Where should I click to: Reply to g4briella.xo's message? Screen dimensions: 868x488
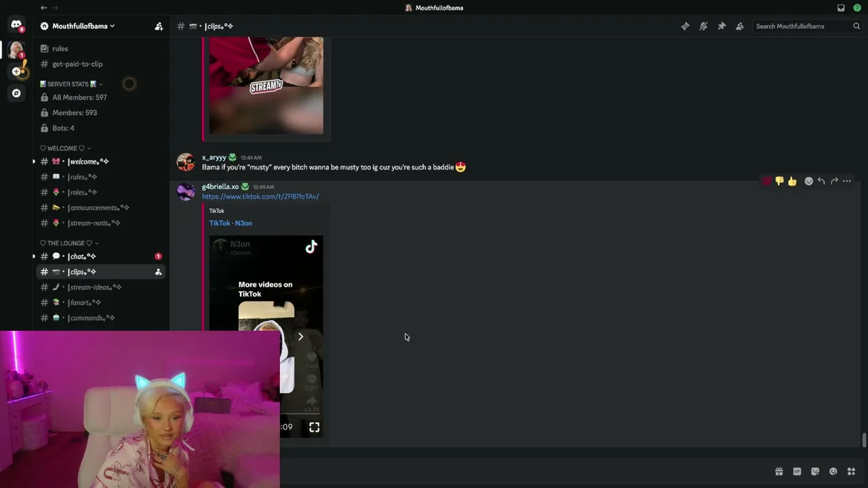[821, 181]
